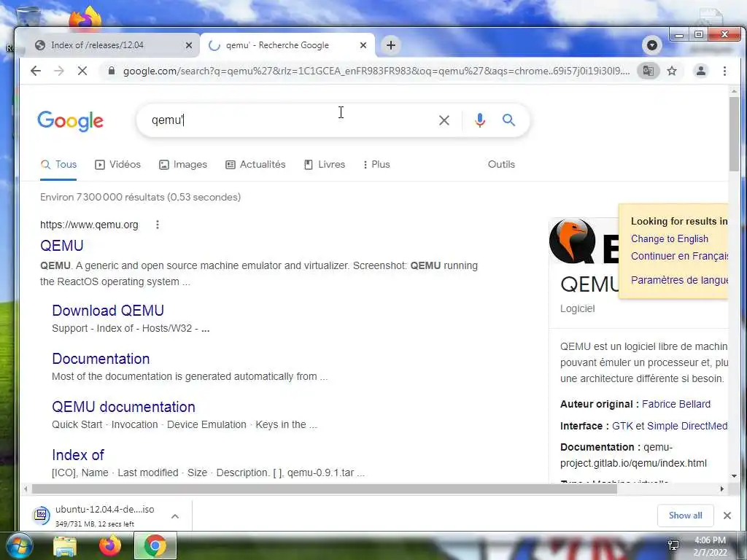
Task: Select the Vidéos search filter
Action: click(117, 164)
